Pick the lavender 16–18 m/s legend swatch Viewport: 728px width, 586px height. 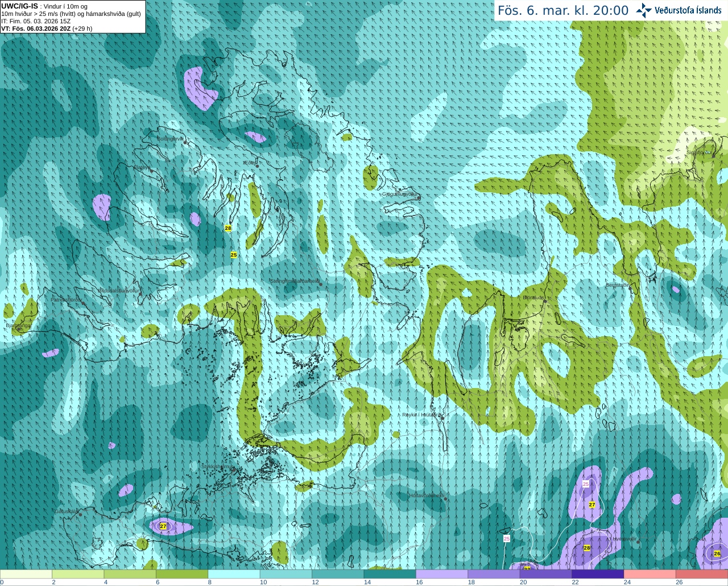coord(442,574)
